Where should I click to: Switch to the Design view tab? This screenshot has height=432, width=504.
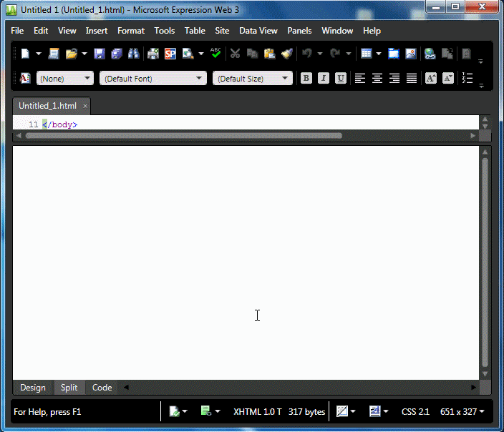click(33, 388)
